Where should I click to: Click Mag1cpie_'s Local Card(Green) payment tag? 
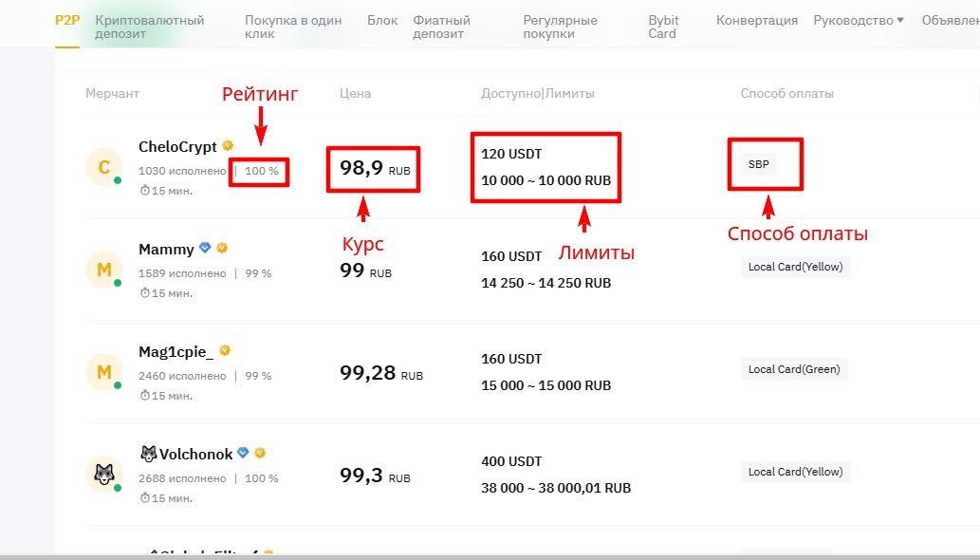(x=794, y=369)
